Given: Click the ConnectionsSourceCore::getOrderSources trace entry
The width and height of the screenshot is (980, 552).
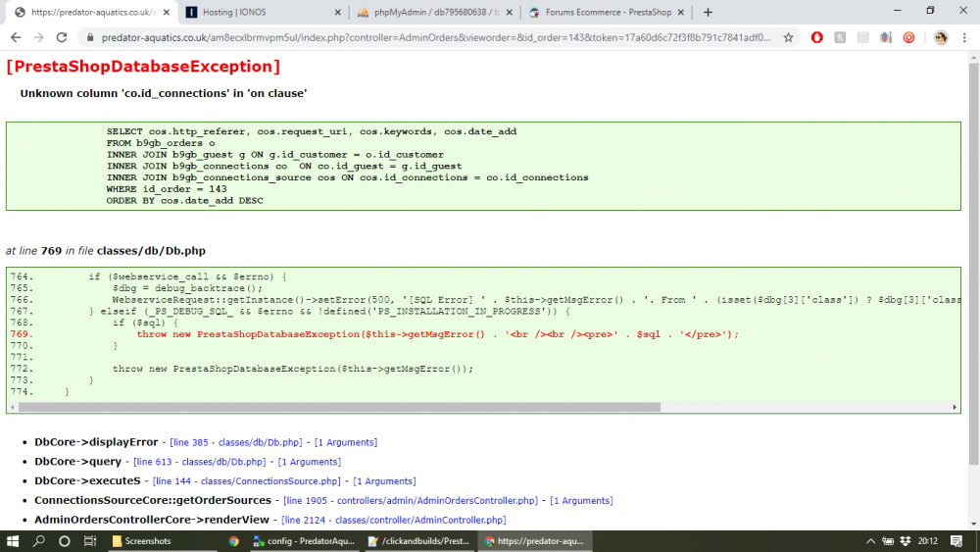Looking at the screenshot, I should [x=153, y=500].
